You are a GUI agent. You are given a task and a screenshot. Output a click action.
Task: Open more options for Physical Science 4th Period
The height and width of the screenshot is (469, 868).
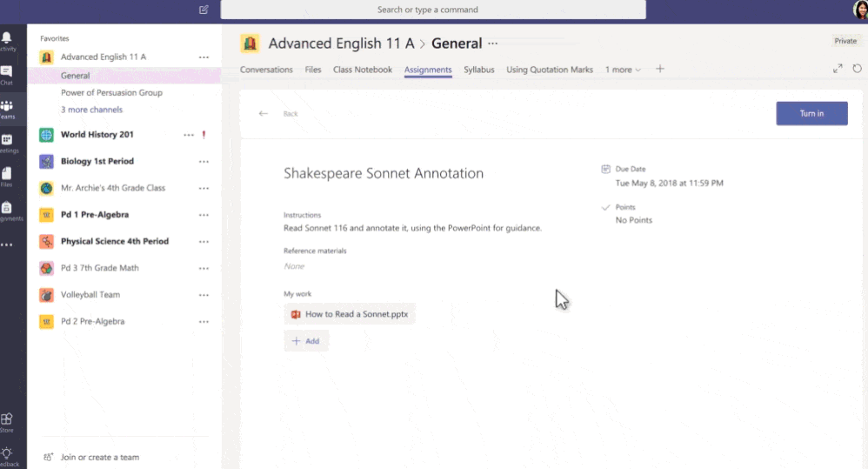click(x=204, y=241)
